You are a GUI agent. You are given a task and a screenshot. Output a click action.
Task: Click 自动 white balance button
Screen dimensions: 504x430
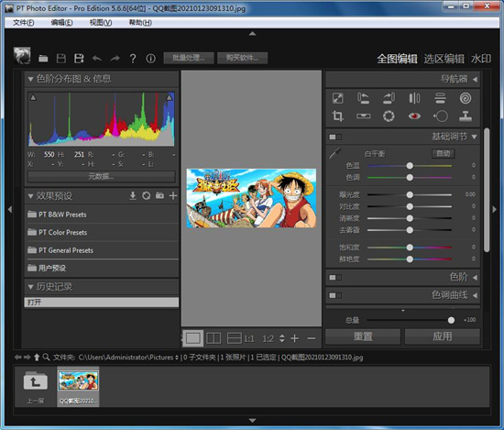pyautogui.click(x=443, y=153)
